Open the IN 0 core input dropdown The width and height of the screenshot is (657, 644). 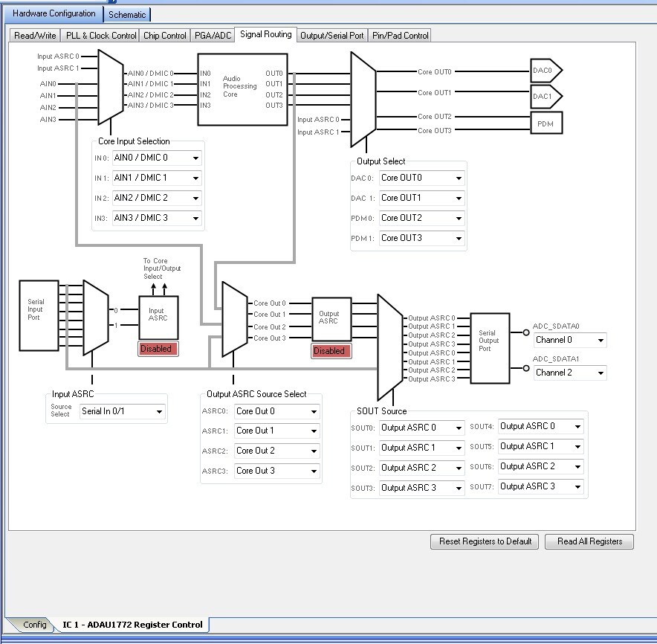[157, 158]
